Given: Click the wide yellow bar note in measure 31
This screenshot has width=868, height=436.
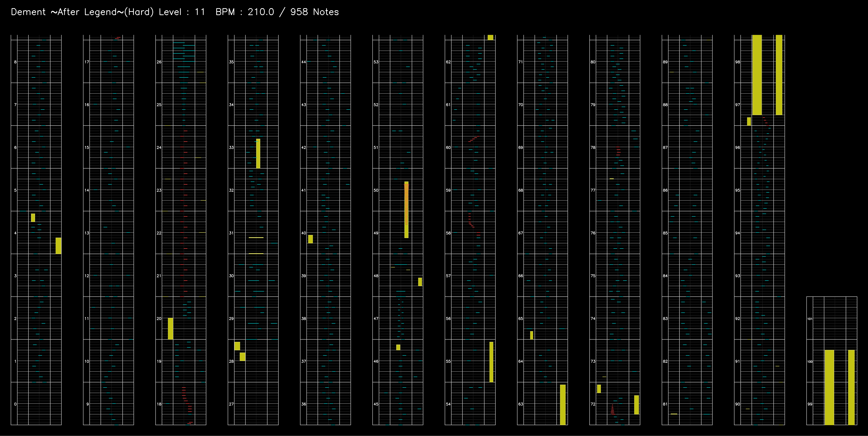Looking at the screenshot, I should 256,238.
